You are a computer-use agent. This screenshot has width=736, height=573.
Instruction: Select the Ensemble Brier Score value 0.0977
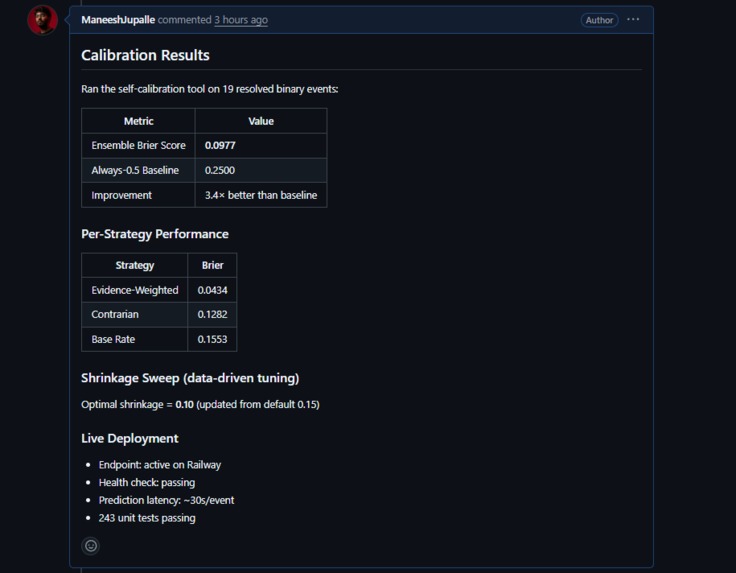[x=220, y=145]
